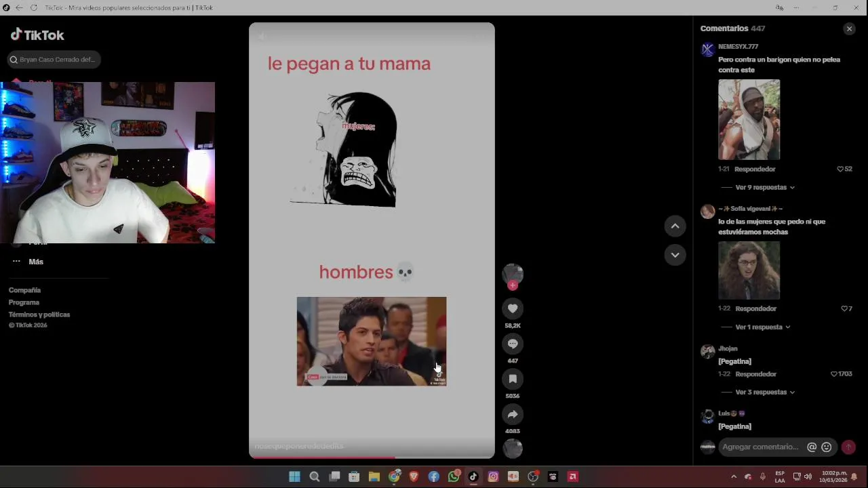Unmute video with the speaker icon
The height and width of the screenshot is (488, 868).
[261, 37]
